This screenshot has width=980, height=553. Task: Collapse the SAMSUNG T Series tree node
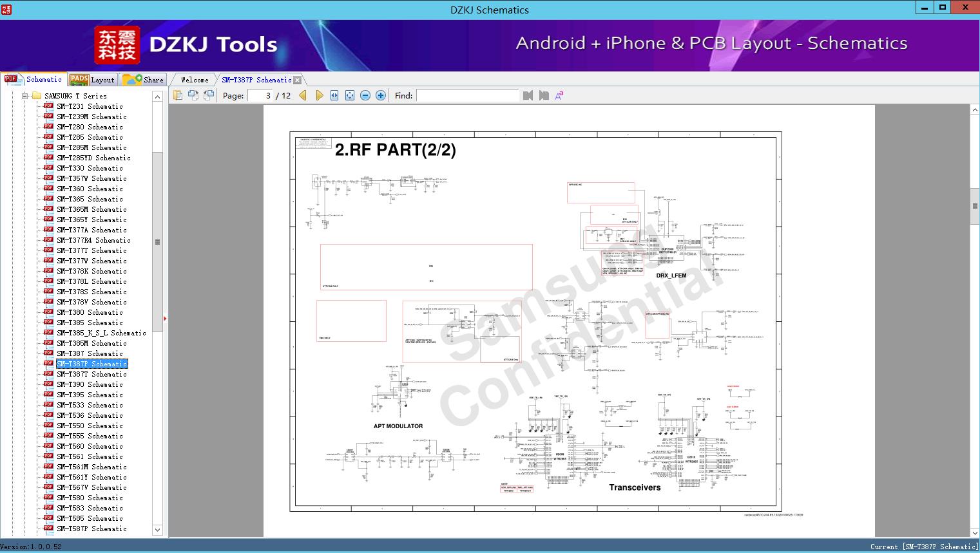(24, 96)
